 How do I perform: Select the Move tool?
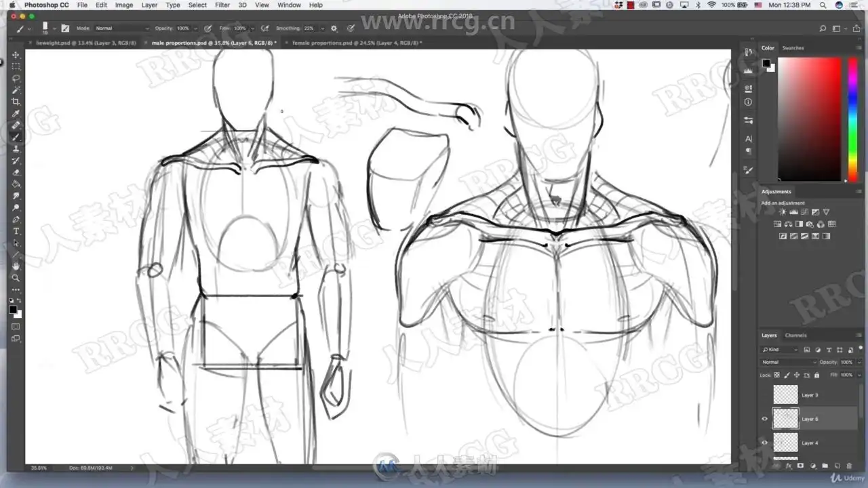[x=16, y=54]
